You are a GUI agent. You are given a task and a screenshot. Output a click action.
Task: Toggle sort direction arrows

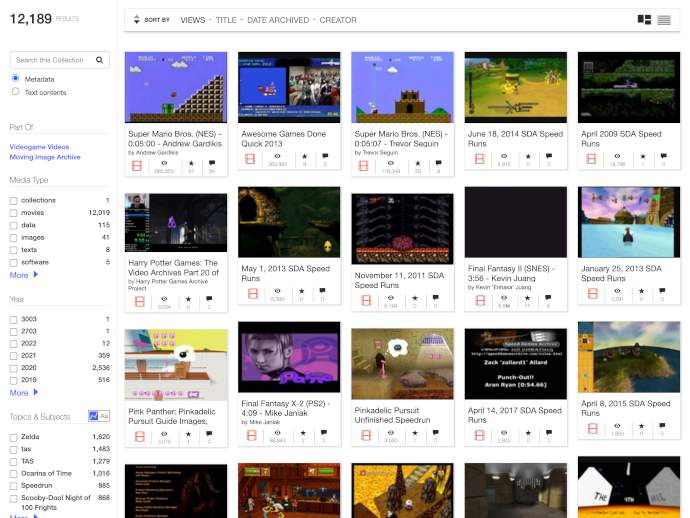(136, 19)
